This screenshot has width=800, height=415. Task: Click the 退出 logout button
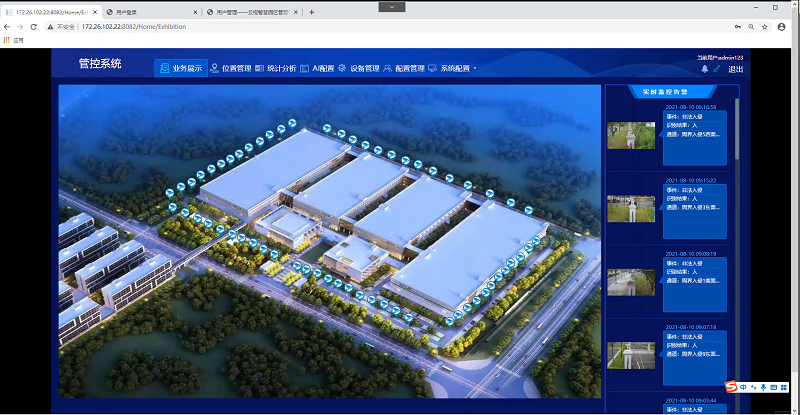(735, 69)
